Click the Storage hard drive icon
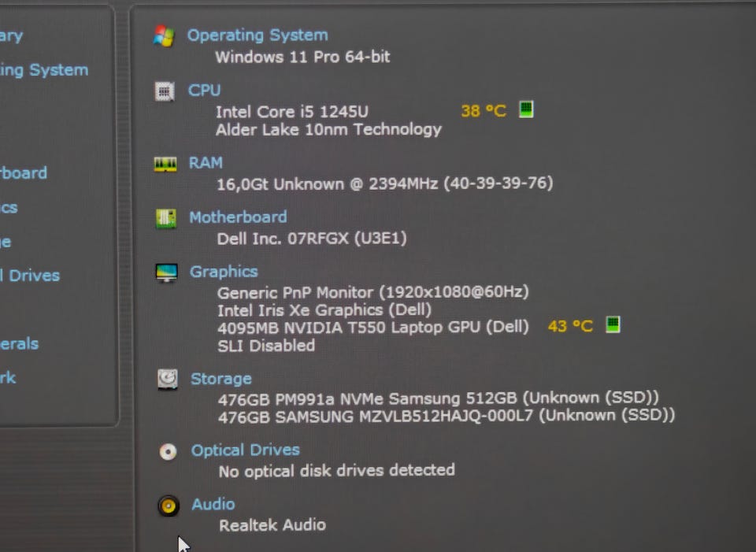 point(167,380)
